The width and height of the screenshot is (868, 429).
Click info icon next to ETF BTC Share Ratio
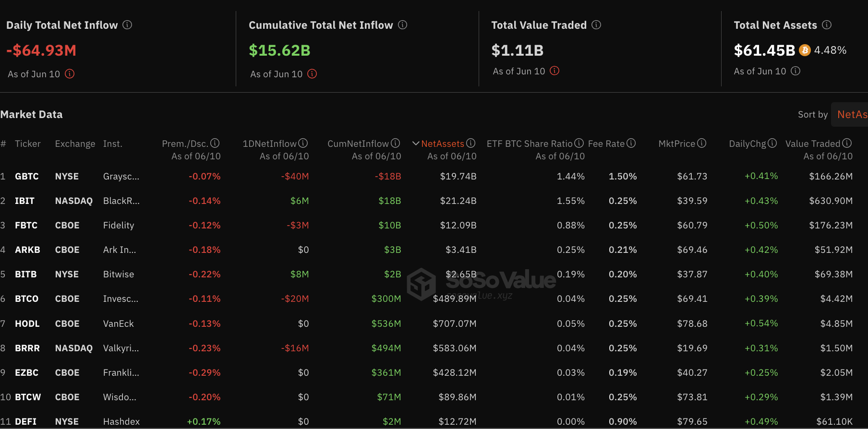click(x=579, y=143)
